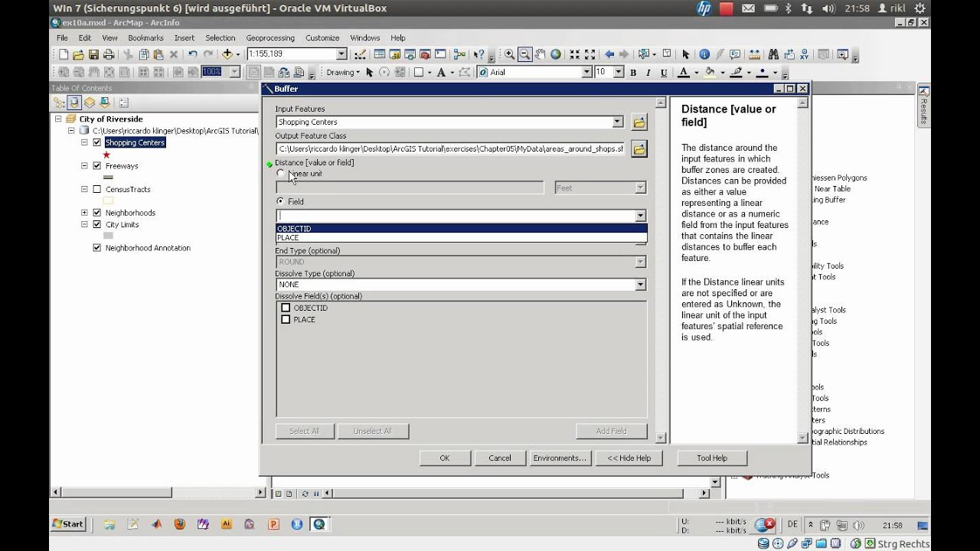Open the Field dropdown arrow
980x551 pixels.
[x=640, y=216]
